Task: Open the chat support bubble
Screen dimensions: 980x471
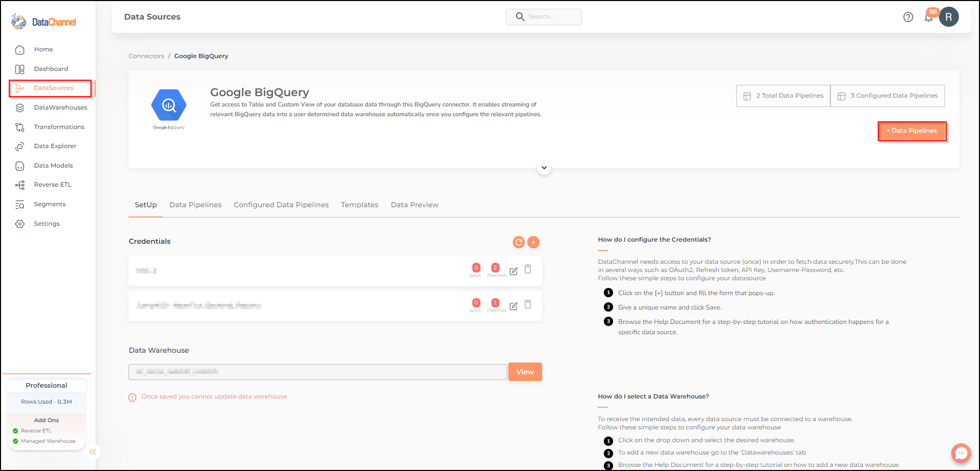Action: pos(961,453)
